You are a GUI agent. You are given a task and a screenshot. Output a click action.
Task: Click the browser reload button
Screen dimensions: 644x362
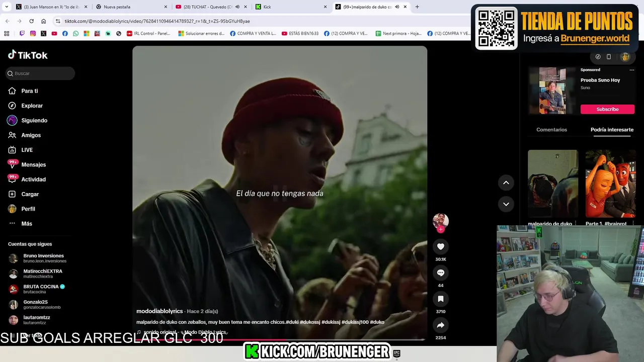point(31,21)
